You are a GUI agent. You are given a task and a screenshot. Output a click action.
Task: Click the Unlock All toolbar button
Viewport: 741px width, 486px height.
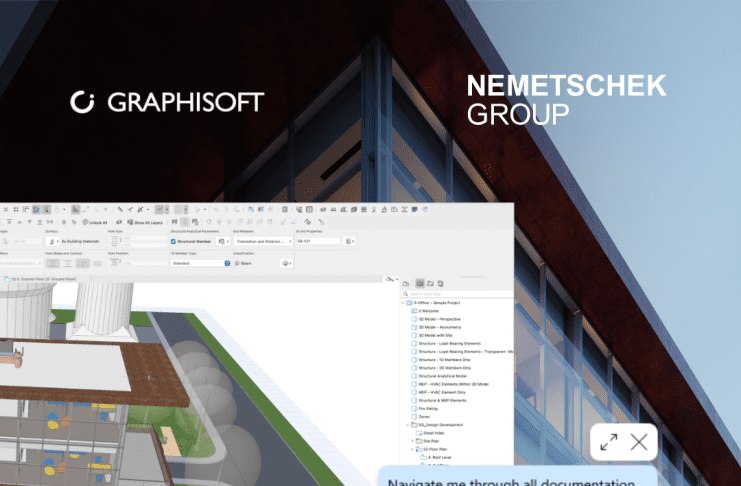tap(95, 222)
